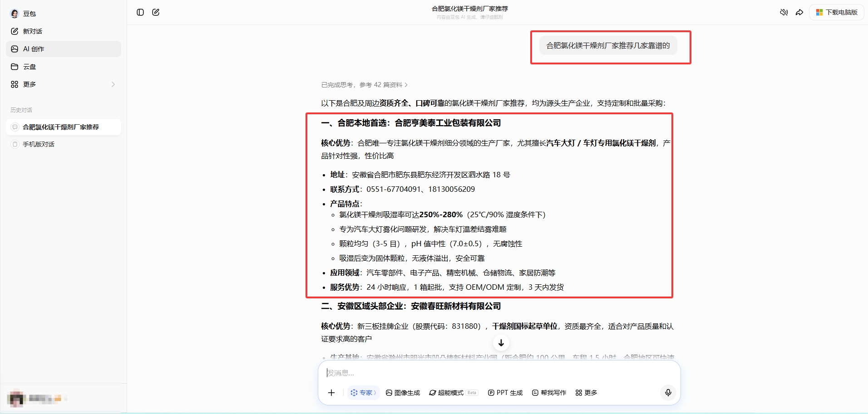Open the user profile avatar at sidebar bottom
The height and width of the screenshot is (414, 868).
pos(16,399)
